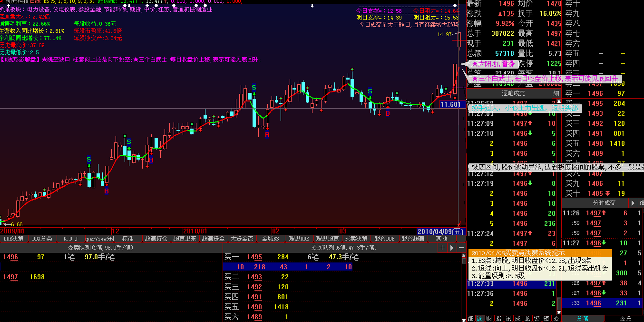Click the white diamond marker at chart top center
Image resolution: width=644 pixels, height=322 pixels.
coord(312,5)
